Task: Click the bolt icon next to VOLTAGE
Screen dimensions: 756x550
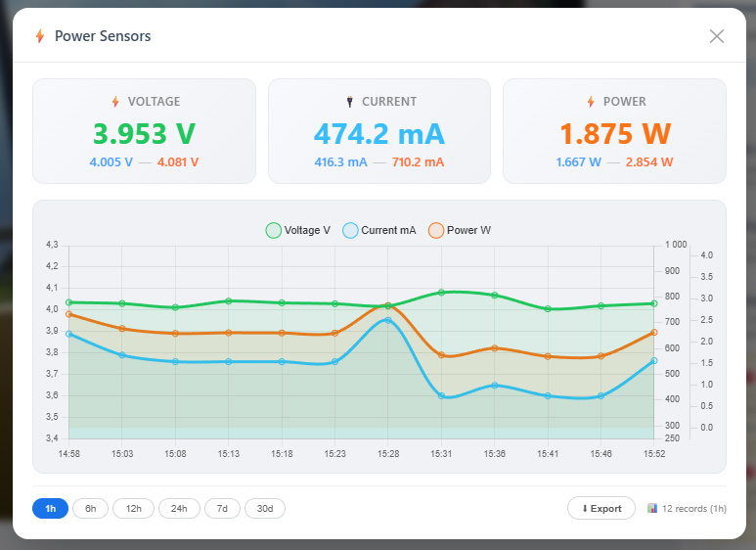Action: [115, 102]
